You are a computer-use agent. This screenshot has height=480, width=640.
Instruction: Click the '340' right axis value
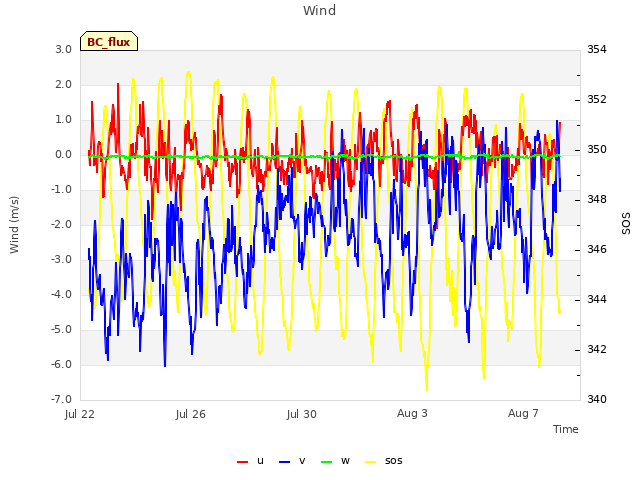click(597, 399)
